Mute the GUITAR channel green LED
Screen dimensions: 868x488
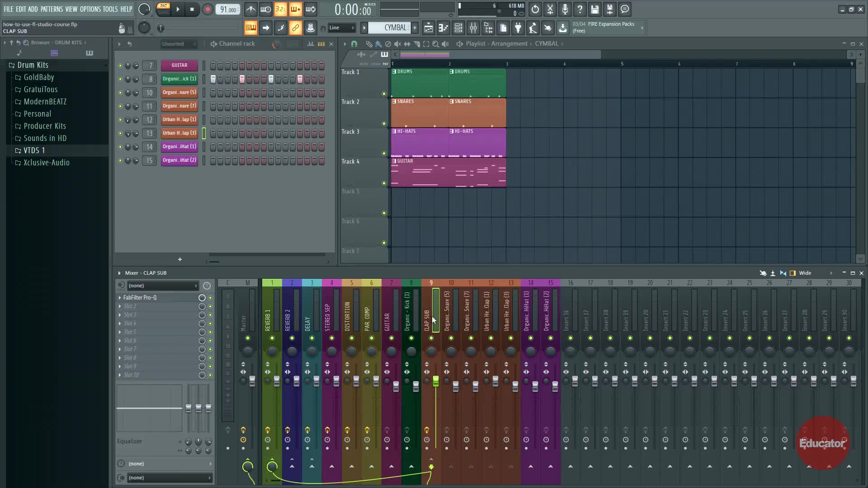click(120, 66)
